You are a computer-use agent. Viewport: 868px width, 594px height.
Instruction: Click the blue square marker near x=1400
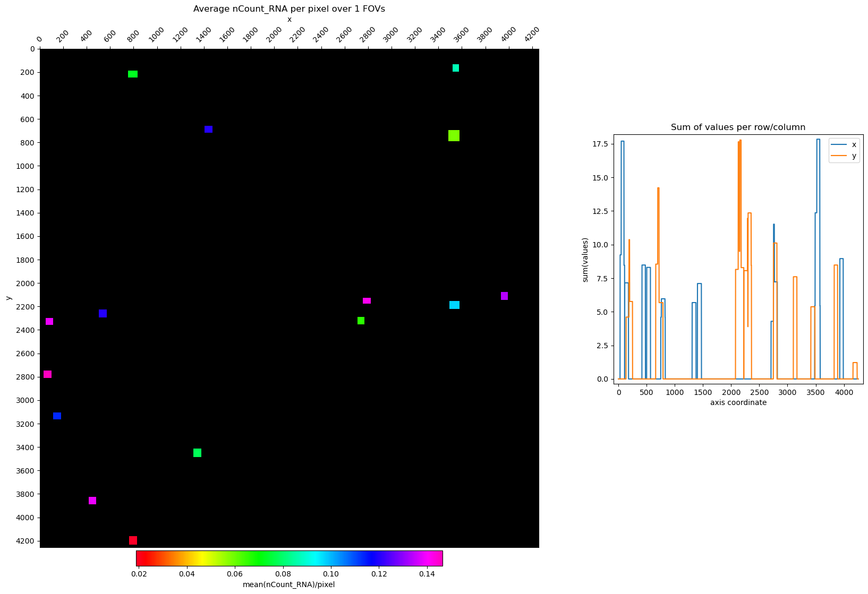209,129
